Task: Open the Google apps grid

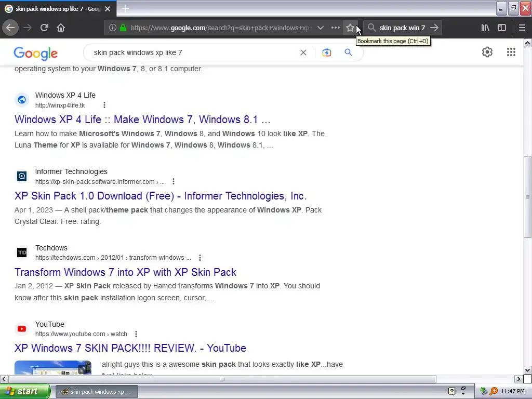Action: click(511, 52)
